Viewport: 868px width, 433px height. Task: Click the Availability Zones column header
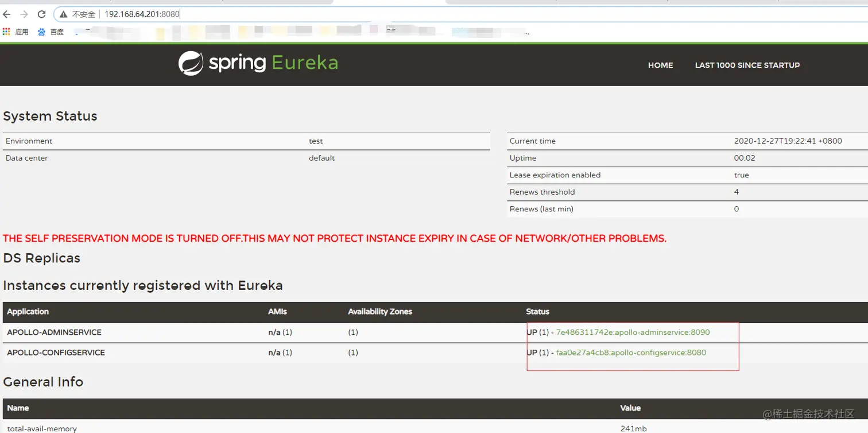380,312
